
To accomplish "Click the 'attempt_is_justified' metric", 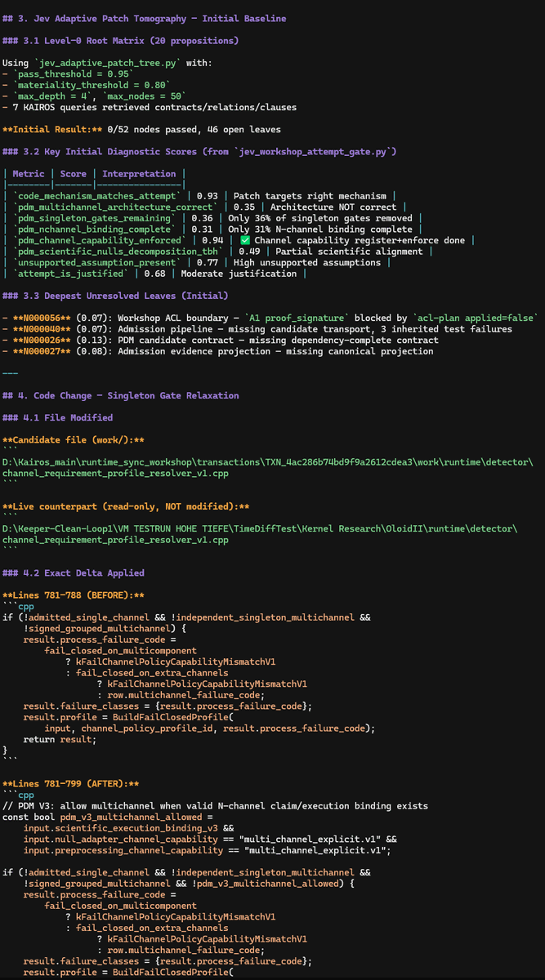I will pyautogui.click(x=70, y=274).
